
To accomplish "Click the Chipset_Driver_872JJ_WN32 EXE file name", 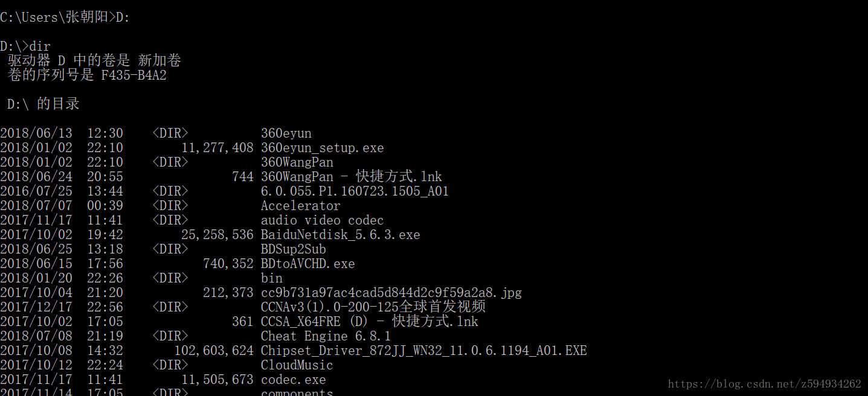I will click(x=423, y=351).
